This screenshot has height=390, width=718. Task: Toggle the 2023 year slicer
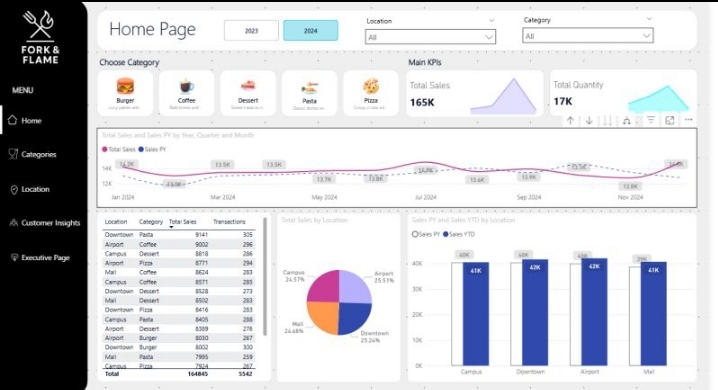pyautogui.click(x=251, y=31)
